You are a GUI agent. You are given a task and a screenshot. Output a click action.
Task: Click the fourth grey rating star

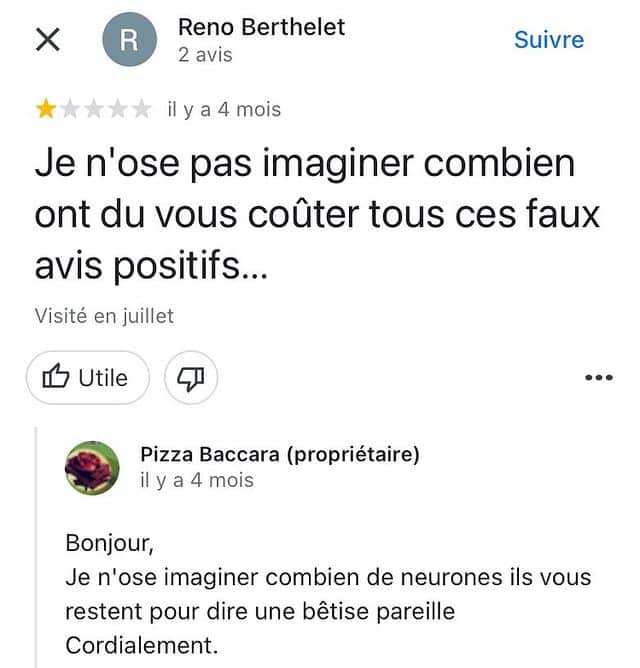(118, 109)
